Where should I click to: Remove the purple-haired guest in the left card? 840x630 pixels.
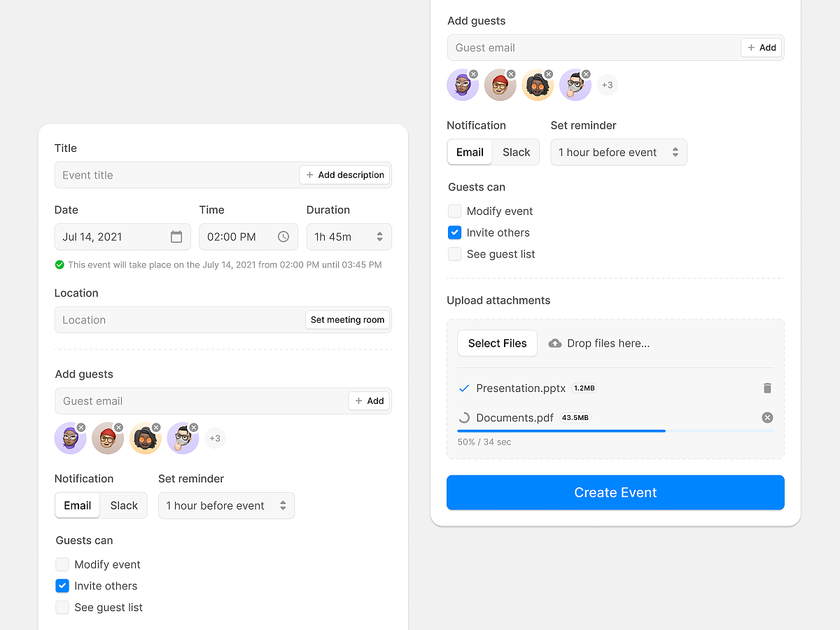point(81,428)
